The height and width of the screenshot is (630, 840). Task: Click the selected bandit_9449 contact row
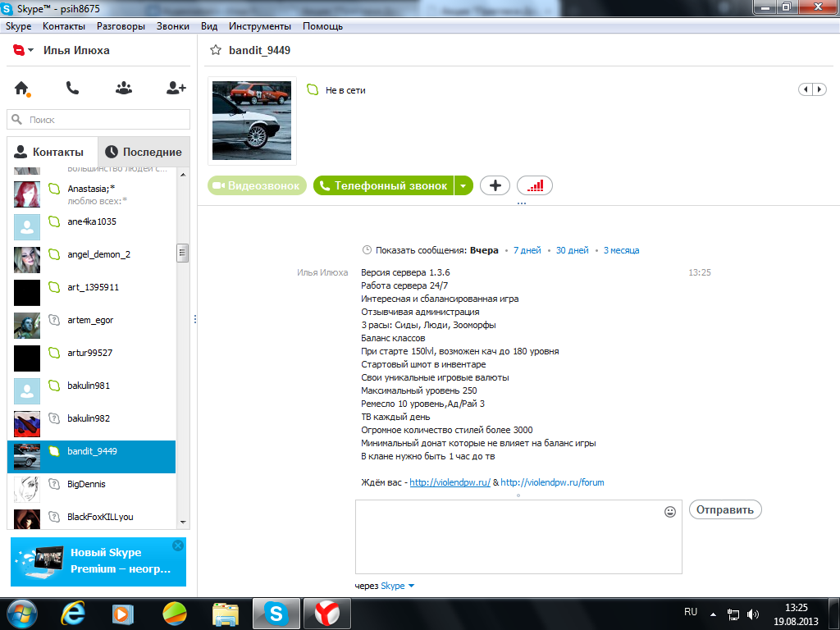coord(92,456)
